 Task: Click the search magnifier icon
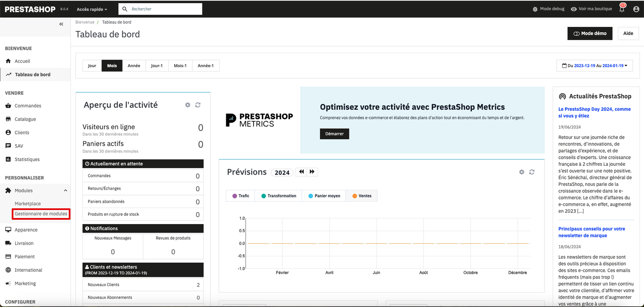(x=125, y=9)
